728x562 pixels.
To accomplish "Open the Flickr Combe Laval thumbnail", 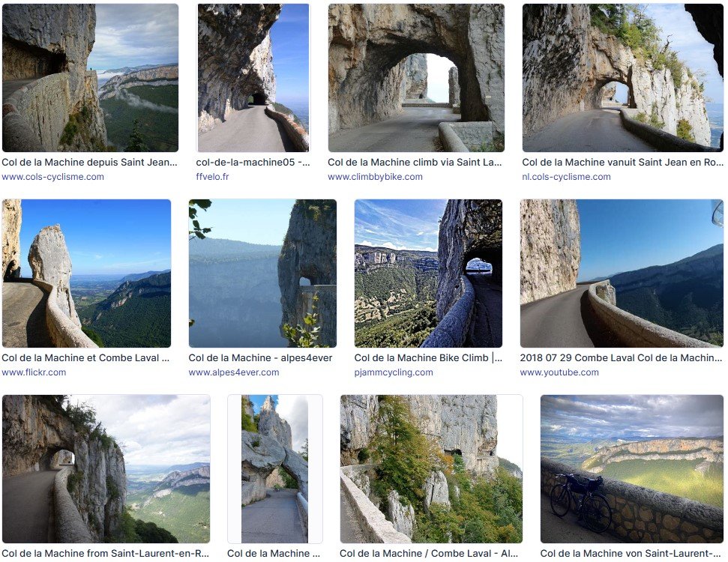I will [x=86, y=274].
